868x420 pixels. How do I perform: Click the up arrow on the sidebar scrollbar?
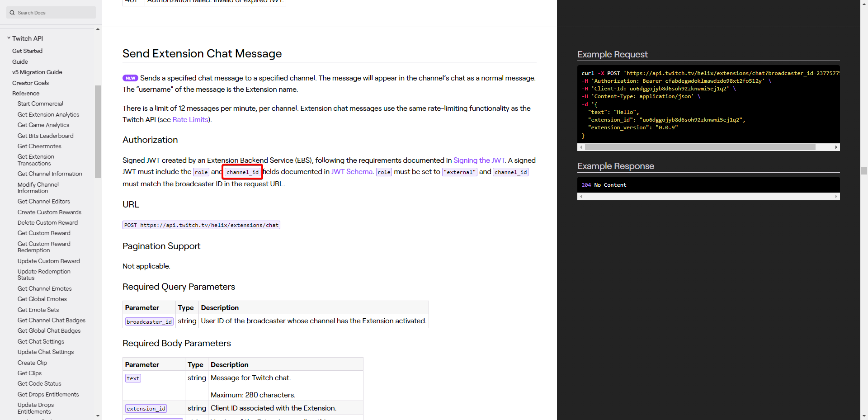[97, 29]
